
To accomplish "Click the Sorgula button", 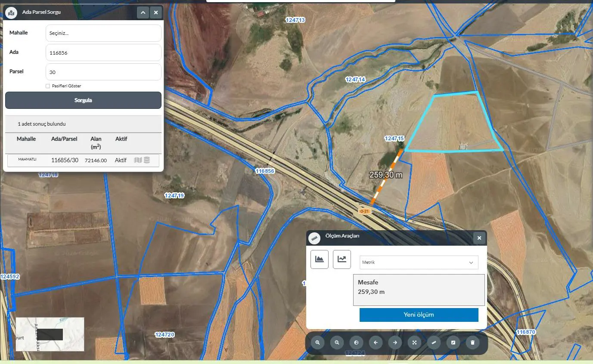I will click(x=83, y=100).
